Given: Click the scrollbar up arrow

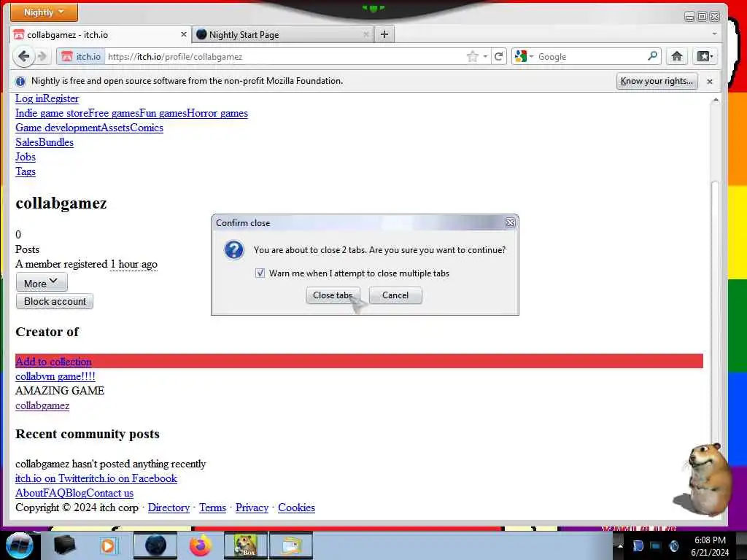Looking at the screenshot, I should (715, 101).
